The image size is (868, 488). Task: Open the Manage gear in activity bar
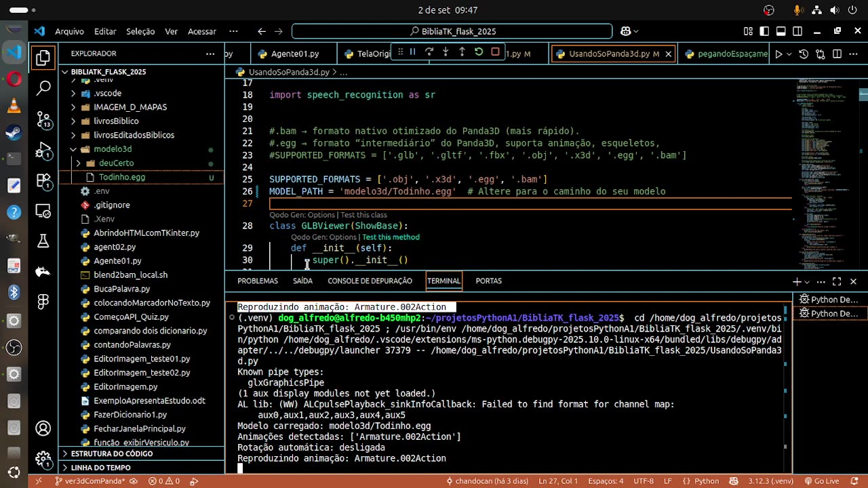[x=43, y=459]
